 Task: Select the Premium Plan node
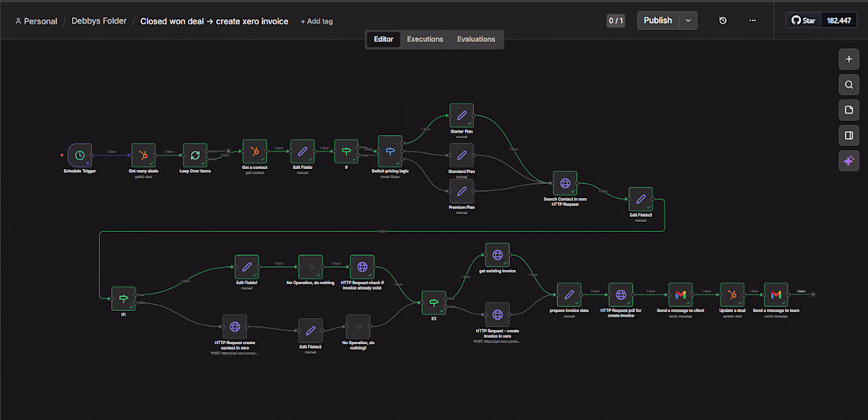click(x=462, y=191)
